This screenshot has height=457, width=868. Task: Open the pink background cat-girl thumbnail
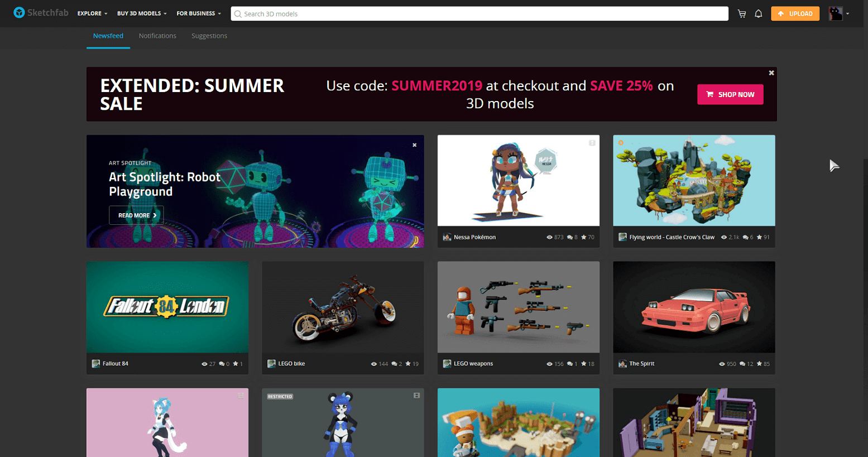(x=167, y=422)
